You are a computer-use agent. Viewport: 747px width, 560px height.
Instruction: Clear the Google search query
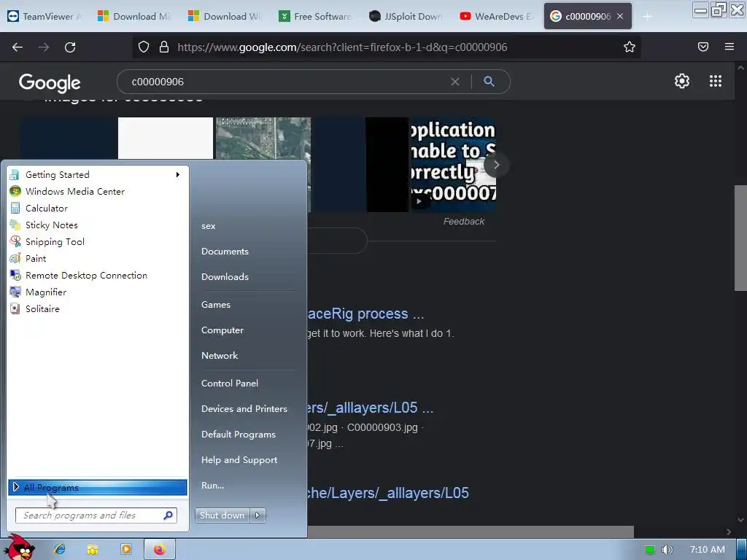(x=455, y=82)
